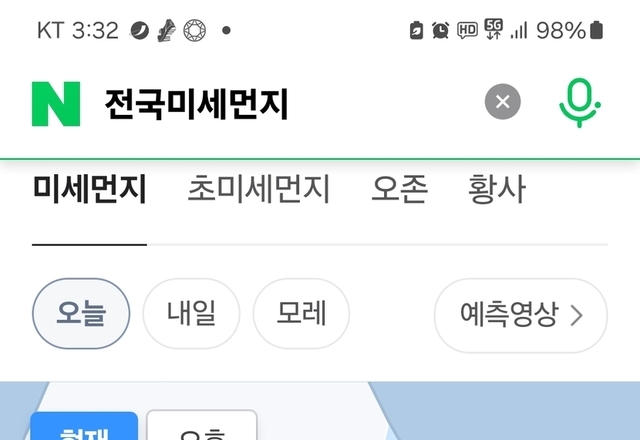Viewport: 640px width, 440px height.
Task: Clear the search text with the X icon
Action: tap(502, 102)
